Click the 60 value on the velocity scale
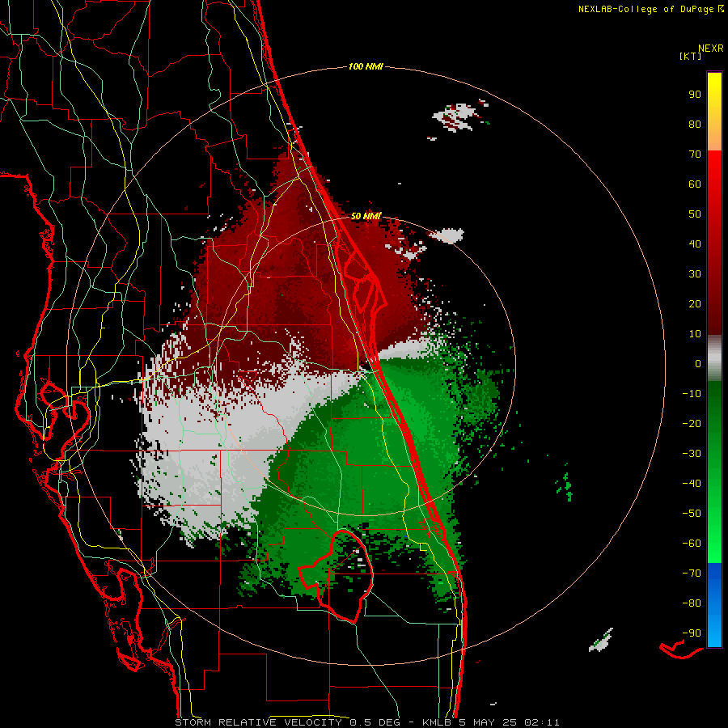This screenshot has height=728, width=728. (x=695, y=184)
